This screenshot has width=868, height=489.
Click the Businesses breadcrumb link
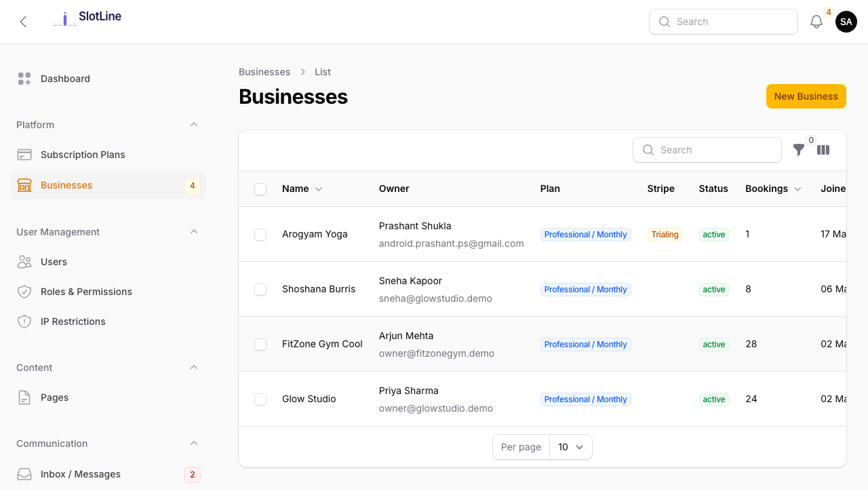[x=264, y=72]
